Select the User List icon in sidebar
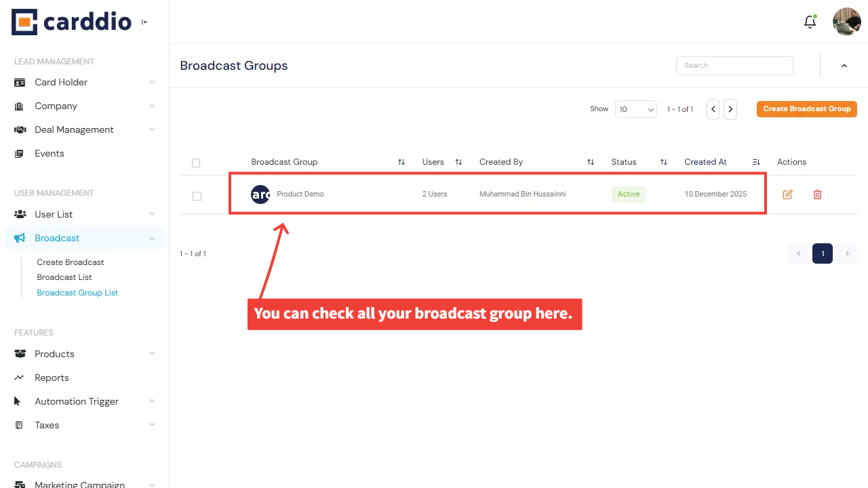This screenshot has width=868, height=488. click(x=20, y=214)
